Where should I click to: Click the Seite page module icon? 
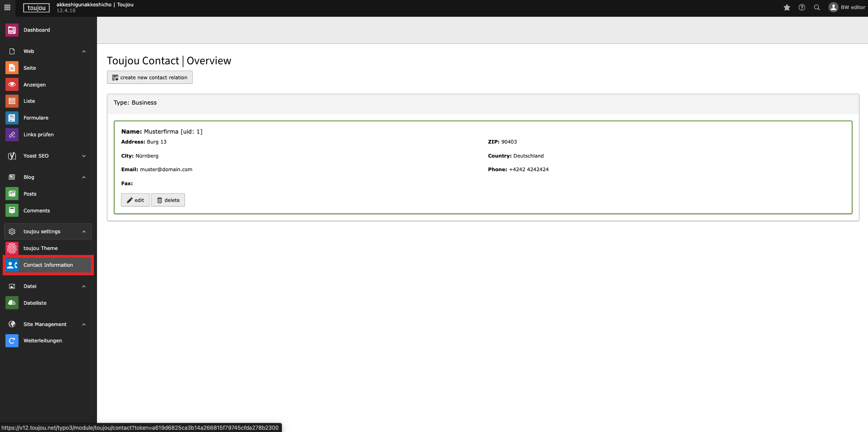[x=12, y=68]
